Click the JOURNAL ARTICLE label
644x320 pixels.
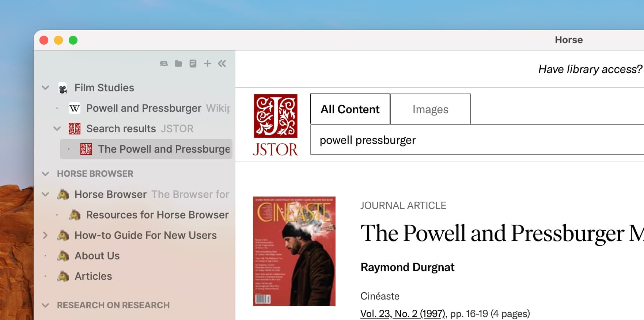click(x=403, y=205)
